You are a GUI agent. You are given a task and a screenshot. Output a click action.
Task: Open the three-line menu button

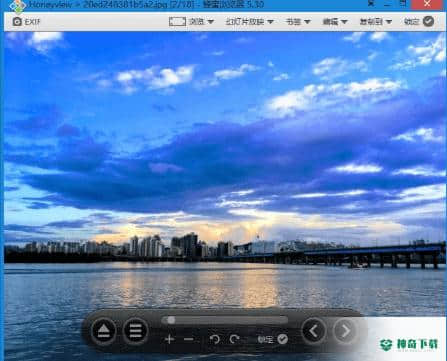pyautogui.click(x=135, y=331)
